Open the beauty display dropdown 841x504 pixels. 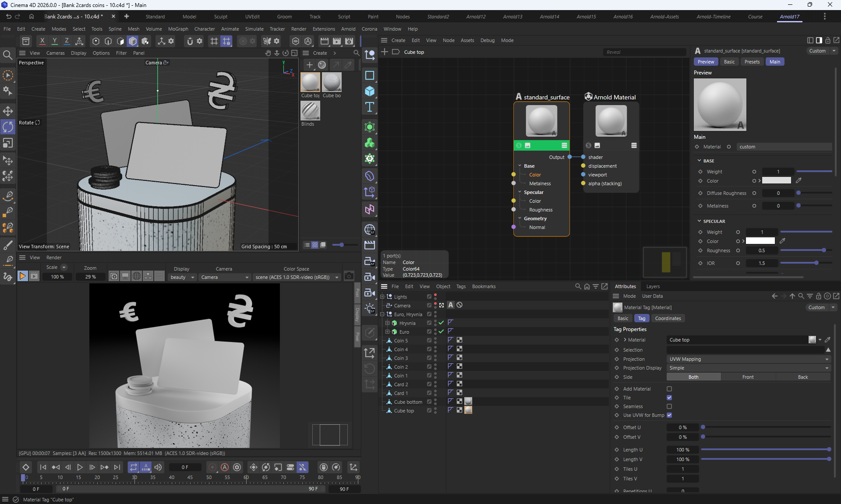pos(182,277)
